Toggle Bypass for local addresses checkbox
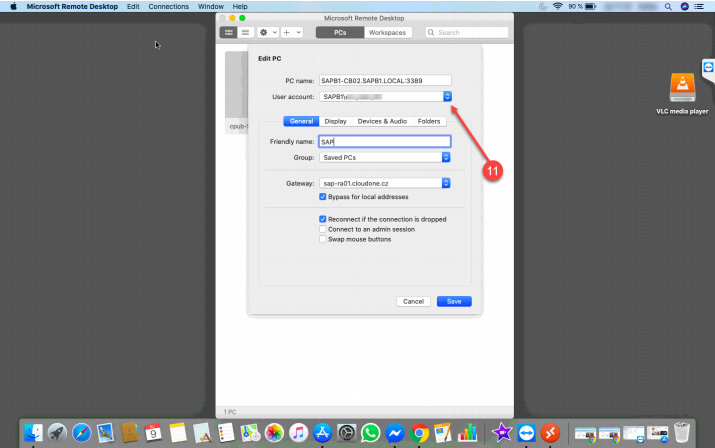 tap(322, 197)
